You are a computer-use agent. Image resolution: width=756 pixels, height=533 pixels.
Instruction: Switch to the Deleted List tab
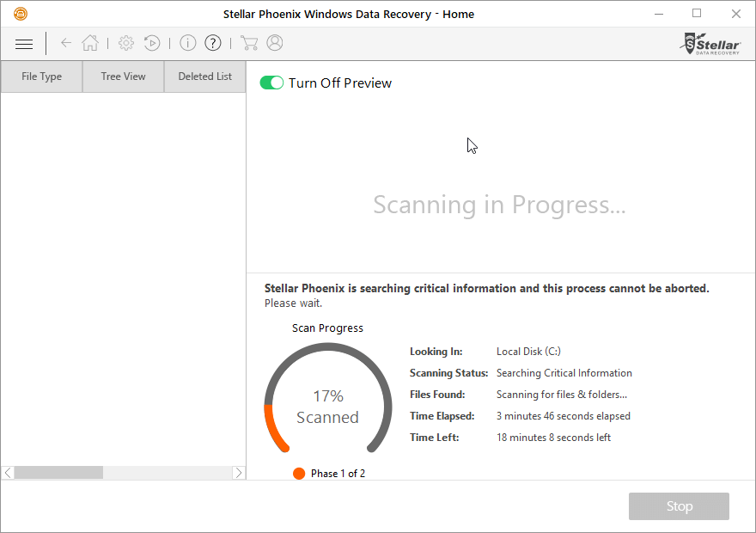coord(205,77)
